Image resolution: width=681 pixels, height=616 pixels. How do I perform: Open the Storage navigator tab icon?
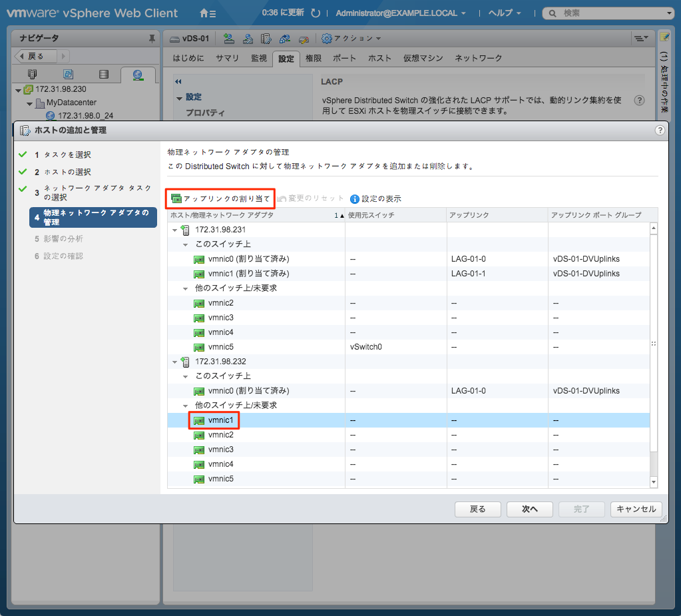104,75
